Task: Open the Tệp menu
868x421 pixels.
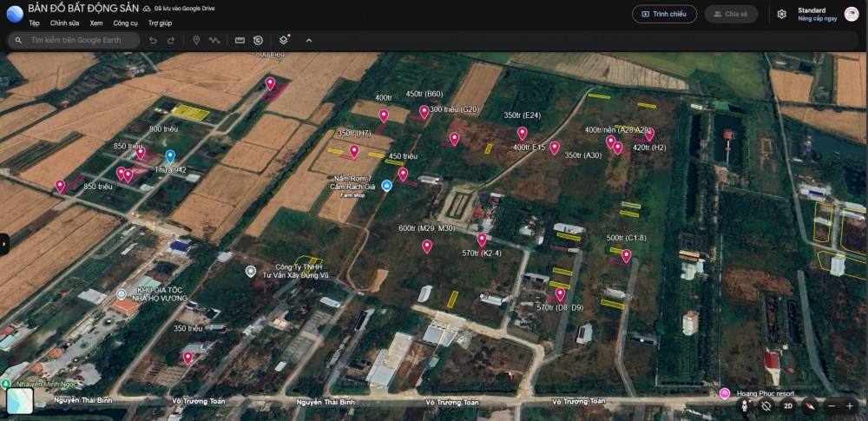Action: click(x=34, y=23)
